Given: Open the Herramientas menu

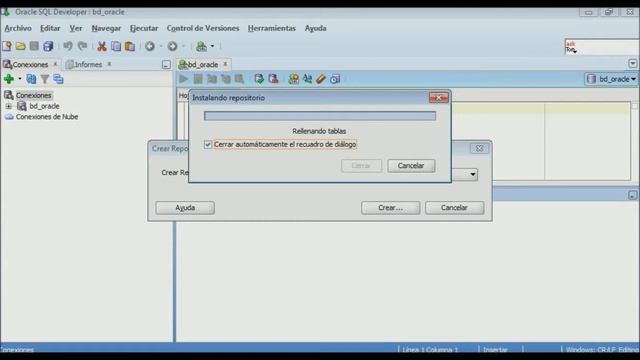Looking at the screenshot, I should pos(272,28).
